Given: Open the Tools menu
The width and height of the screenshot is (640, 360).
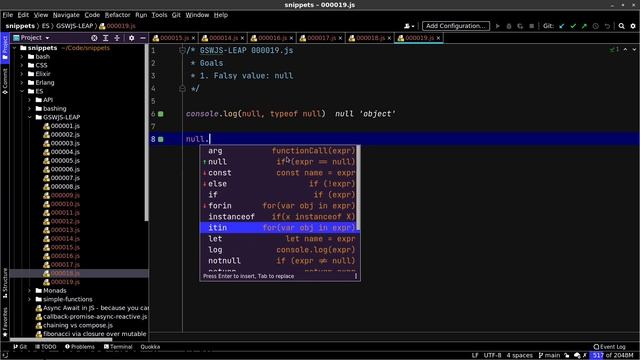Looking at the screenshot, I should click(x=159, y=15).
